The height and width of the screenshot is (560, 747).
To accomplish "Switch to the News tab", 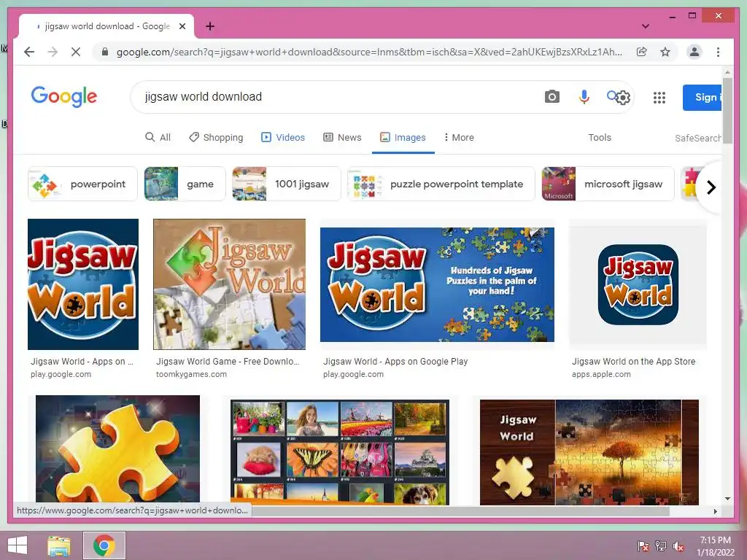I will [343, 138].
